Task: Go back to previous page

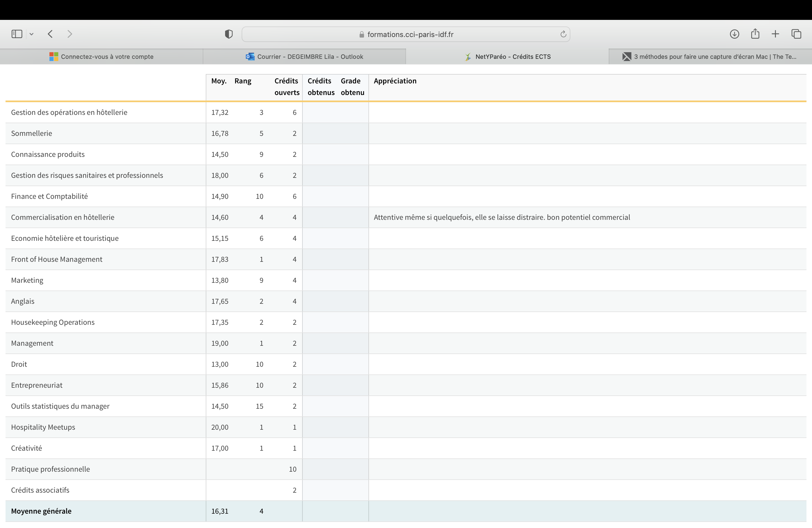Action: click(50, 34)
